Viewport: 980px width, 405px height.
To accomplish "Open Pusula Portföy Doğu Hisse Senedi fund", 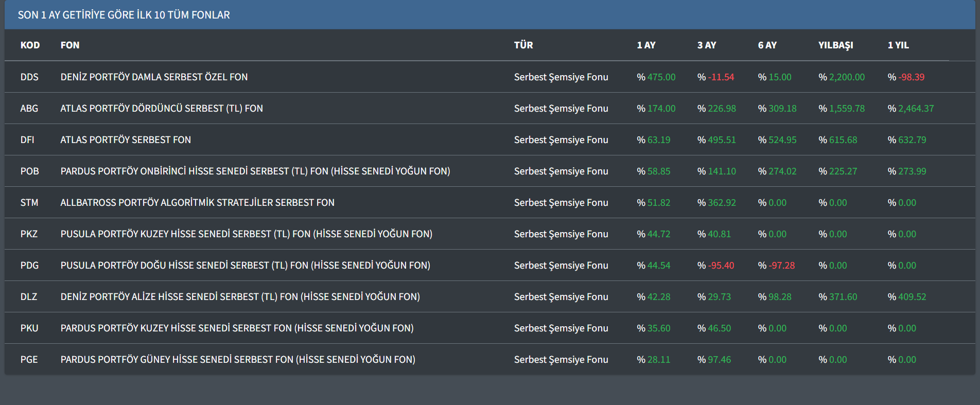I will tap(245, 266).
